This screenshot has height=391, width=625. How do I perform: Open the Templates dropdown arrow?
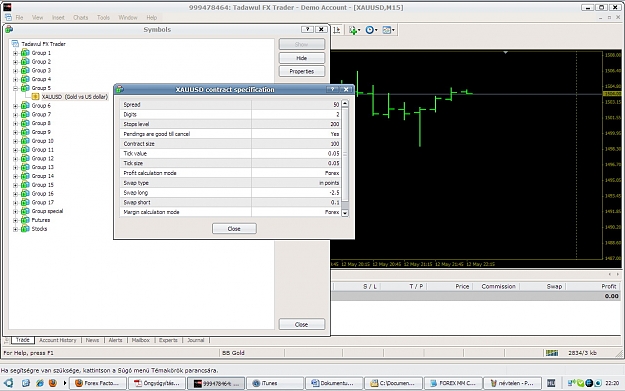coord(393,30)
